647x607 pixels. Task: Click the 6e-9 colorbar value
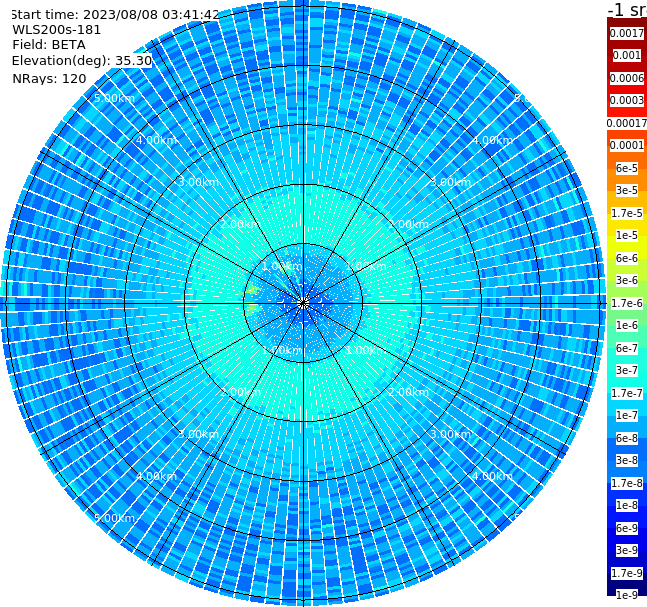click(x=627, y=528)
